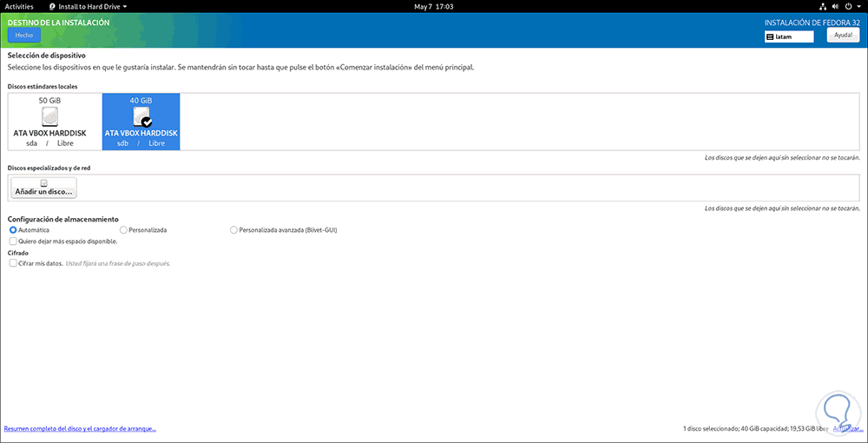Click the Discos especializados y de red label
Viewport: 868px width, 443px height.
(49, 168)
